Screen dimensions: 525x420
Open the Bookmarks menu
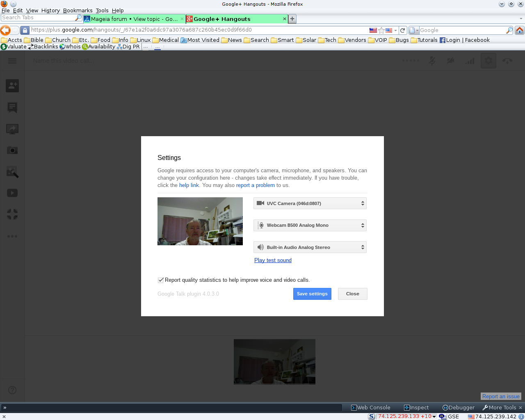click(78, 10)
